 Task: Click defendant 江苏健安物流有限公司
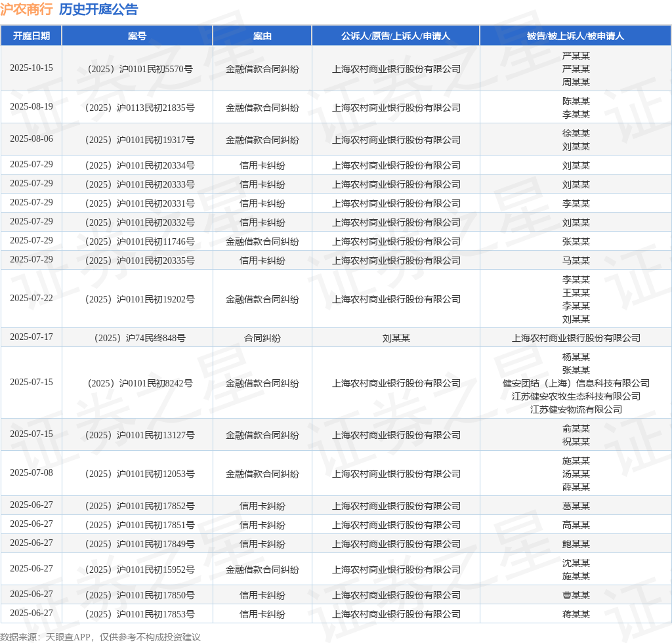(576, 409)
